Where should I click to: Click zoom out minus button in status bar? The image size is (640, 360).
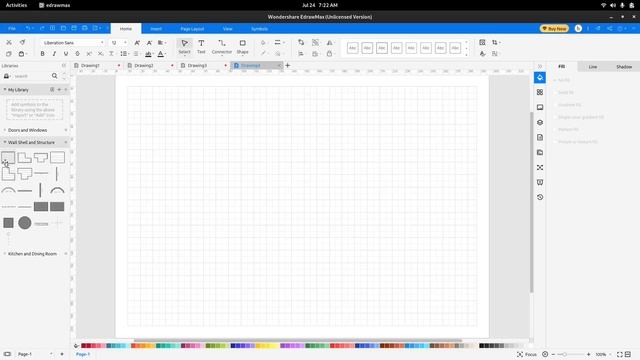click(553, 354)
